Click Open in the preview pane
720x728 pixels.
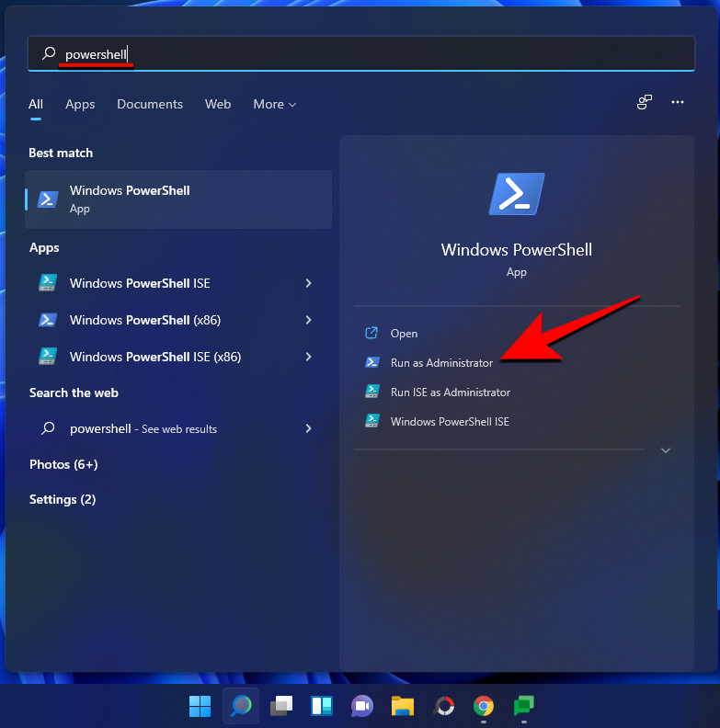click(x=404, y=334)
